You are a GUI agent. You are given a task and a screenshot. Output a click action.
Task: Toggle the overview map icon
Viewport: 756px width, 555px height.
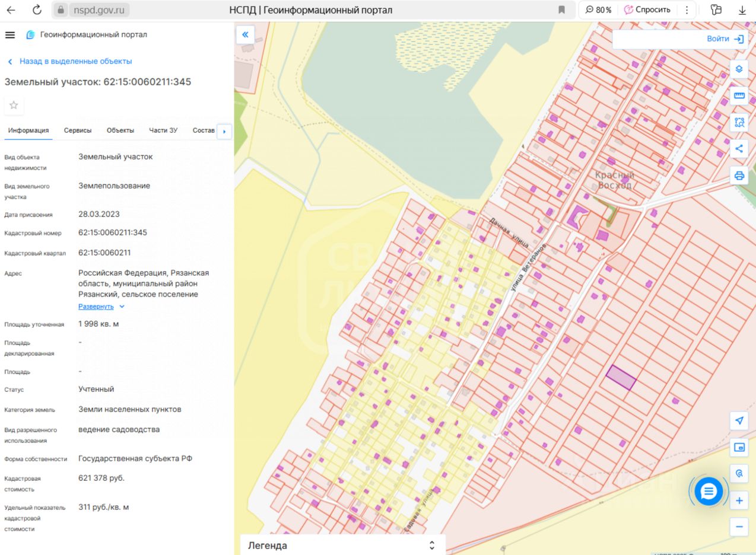click(x=739, y=447)
